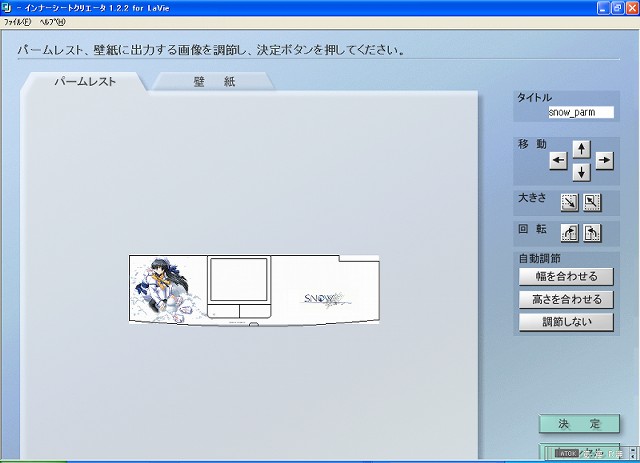Click the タイトル field containing snow_parm
640x463 pixels.
[581, 112]
